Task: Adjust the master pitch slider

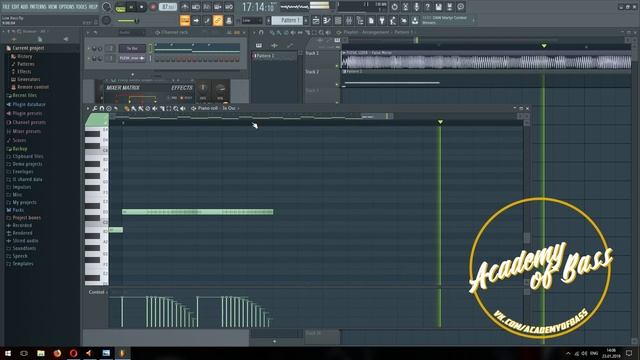Action: coord(129,21)
